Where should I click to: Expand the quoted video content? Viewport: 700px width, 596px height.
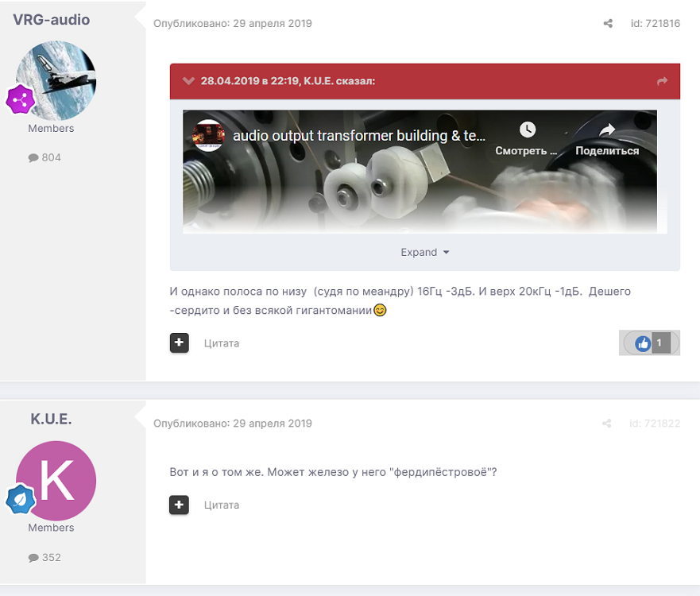(x=424, y=252)
